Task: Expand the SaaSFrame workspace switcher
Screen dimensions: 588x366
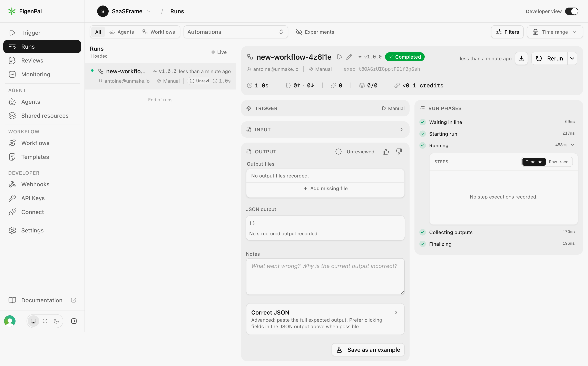Action: 124,11
